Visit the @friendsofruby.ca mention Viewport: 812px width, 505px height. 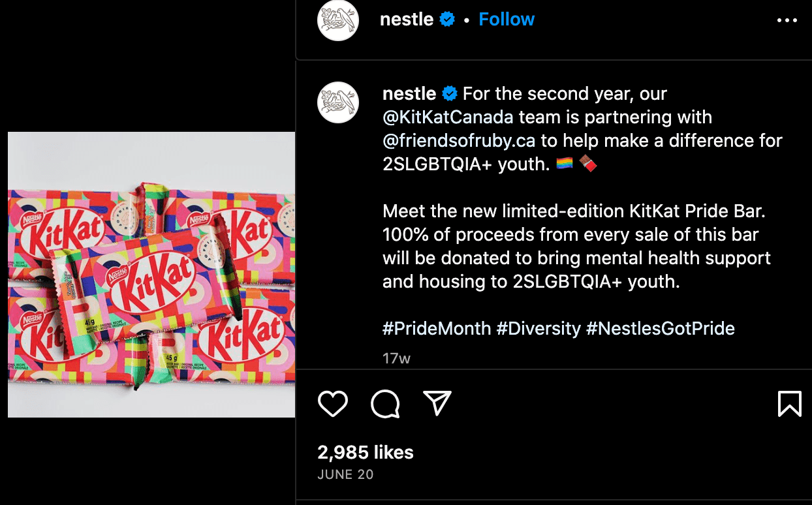(x=459, y=141)
